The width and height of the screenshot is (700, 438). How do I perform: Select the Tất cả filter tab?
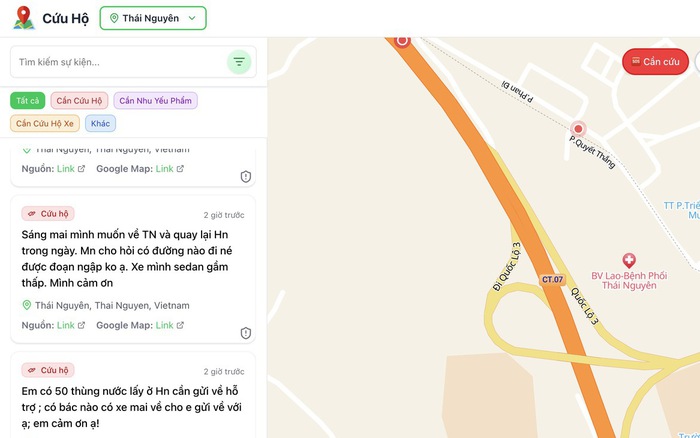[x=28, y=100]
